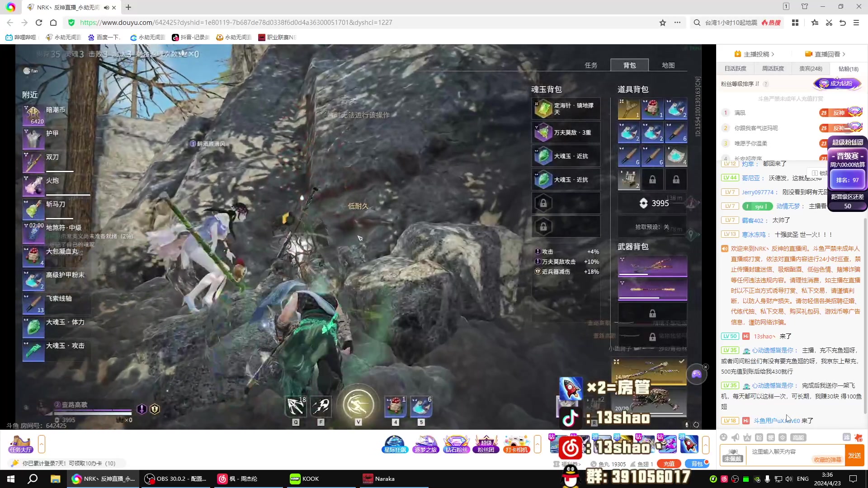Switch to the 地图 tab in game
This screenshot has height=488, width=868.
[668, 65]
